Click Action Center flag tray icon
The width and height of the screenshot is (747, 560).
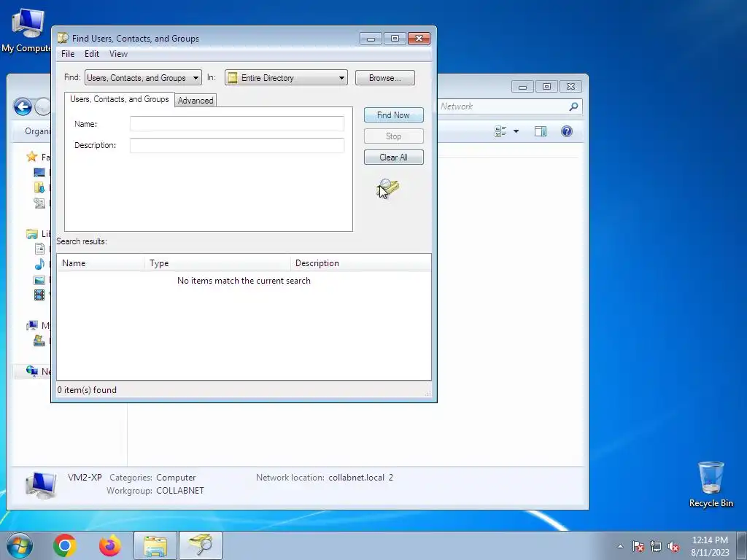point(638,546)
